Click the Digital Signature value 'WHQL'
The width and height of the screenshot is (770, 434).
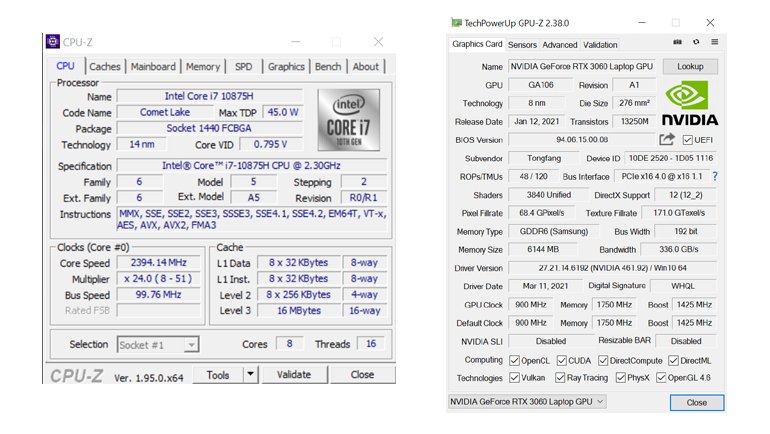coord(683,286)
